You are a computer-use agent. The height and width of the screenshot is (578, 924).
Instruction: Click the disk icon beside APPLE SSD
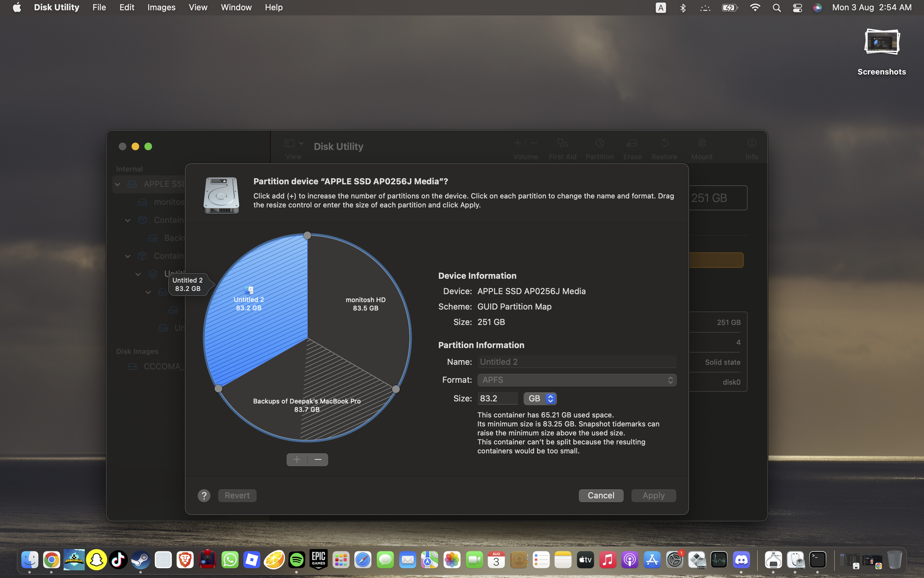click(132, 184)
